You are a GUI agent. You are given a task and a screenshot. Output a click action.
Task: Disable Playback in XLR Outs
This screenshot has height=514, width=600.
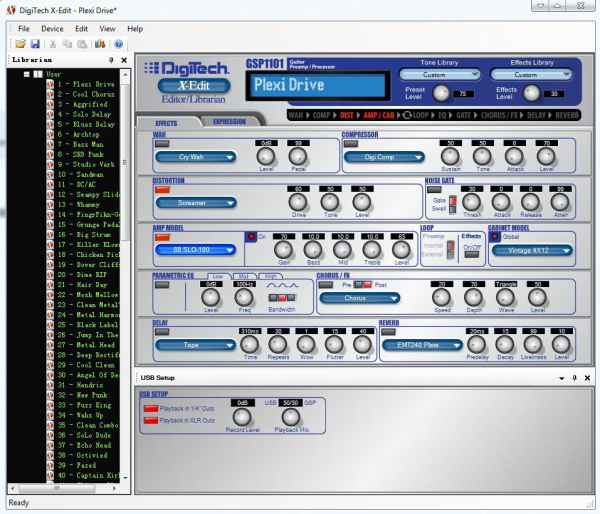point(151,420)
